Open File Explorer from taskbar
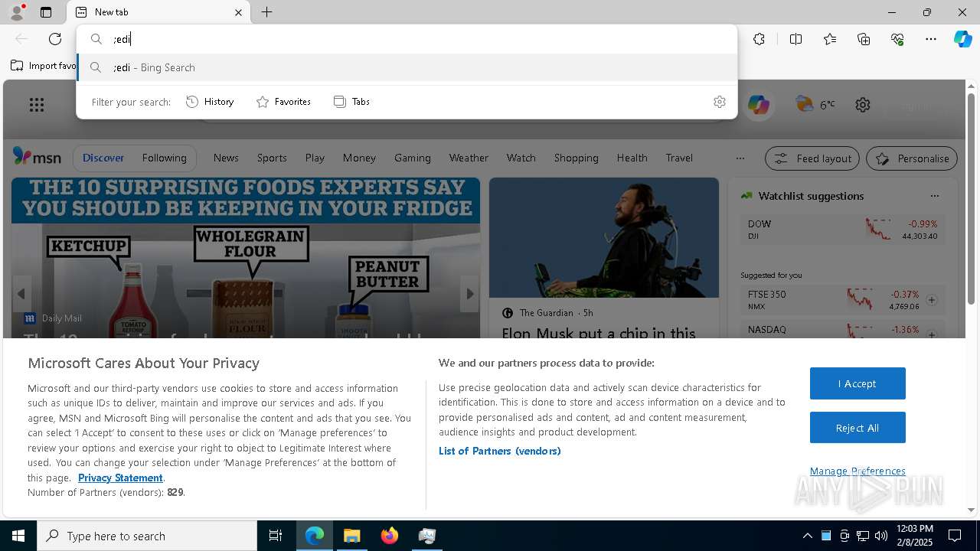Screen dimensions: 980x551 tap(352, 536)
